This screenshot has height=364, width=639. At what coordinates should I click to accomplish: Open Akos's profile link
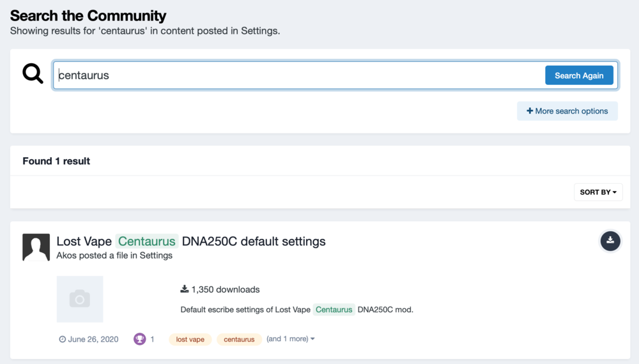coord(66,255)
